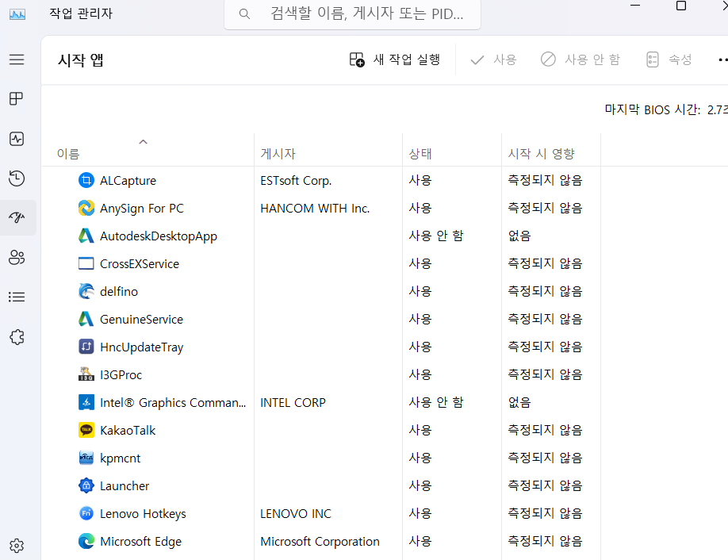Focus the search name, publisher, PID field
728x560 pixels.
click(x=352, y=14)
